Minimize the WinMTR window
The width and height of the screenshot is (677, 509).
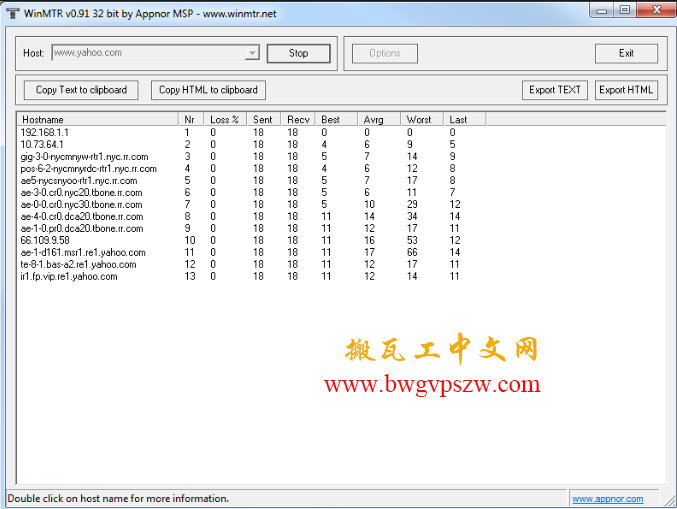pos(602,9)
